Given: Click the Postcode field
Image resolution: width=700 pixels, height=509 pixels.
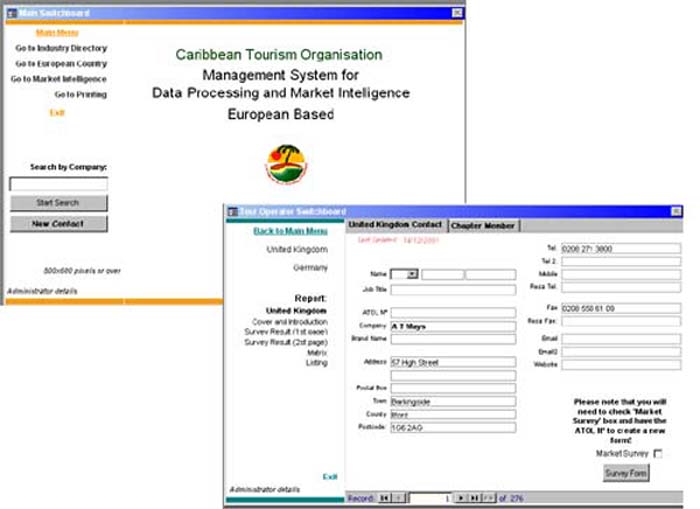Looking at the screenshot, I should [x=453, y=428].
